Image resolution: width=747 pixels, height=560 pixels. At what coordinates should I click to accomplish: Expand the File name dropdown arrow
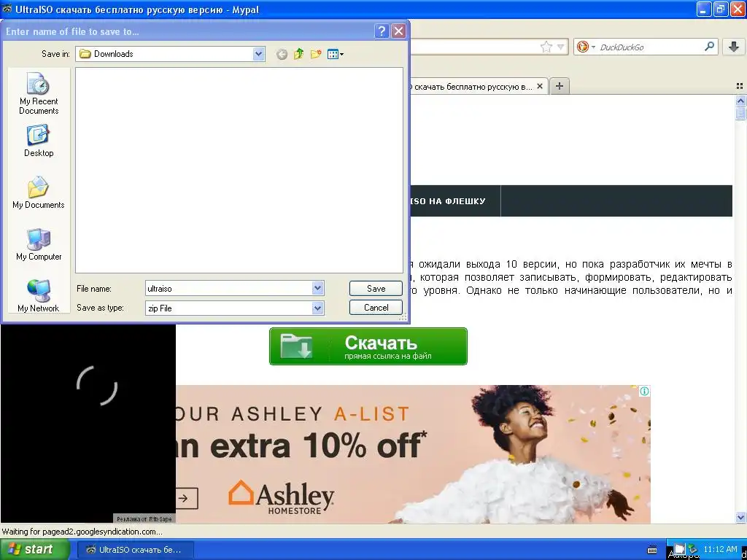[x=317, y=288]
